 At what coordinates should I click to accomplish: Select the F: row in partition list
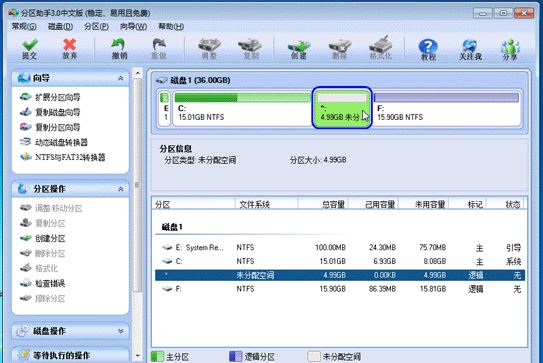pos(340,289)
